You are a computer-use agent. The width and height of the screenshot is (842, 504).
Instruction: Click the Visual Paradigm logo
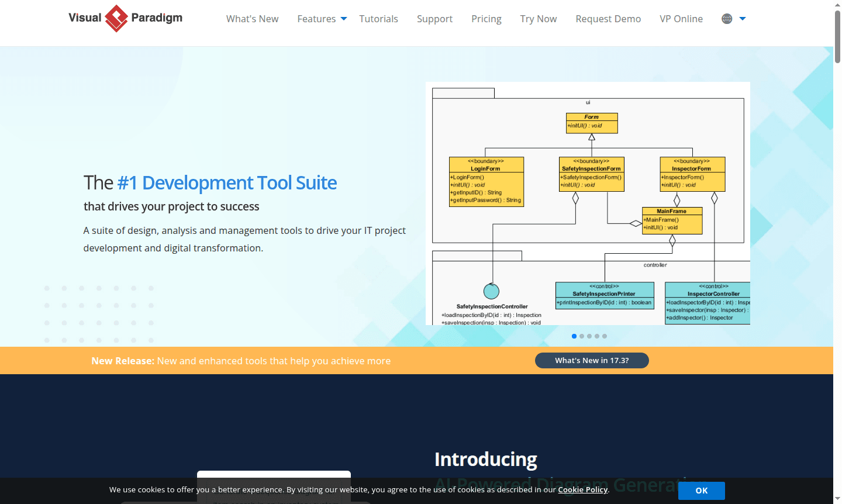[125, 18]
